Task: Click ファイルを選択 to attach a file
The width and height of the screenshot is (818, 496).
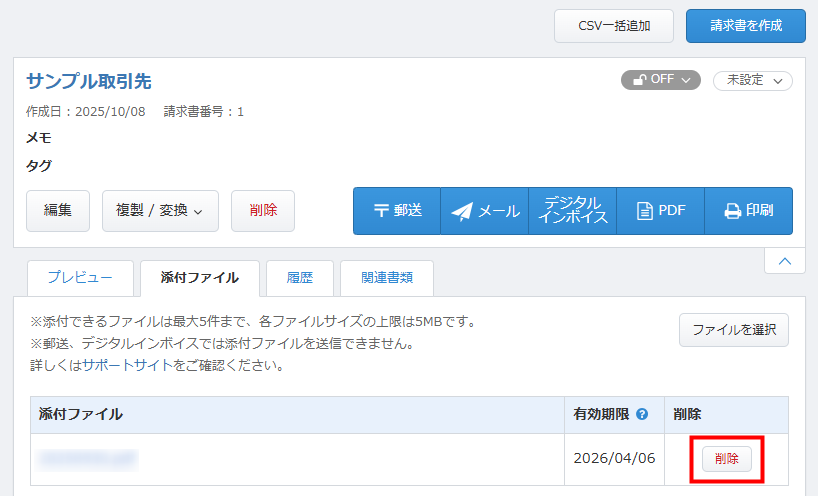Action: click(733, 330)
